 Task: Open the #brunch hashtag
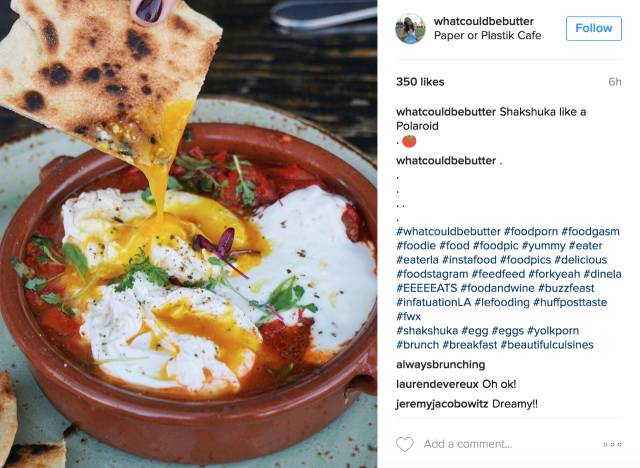(418, 345)
